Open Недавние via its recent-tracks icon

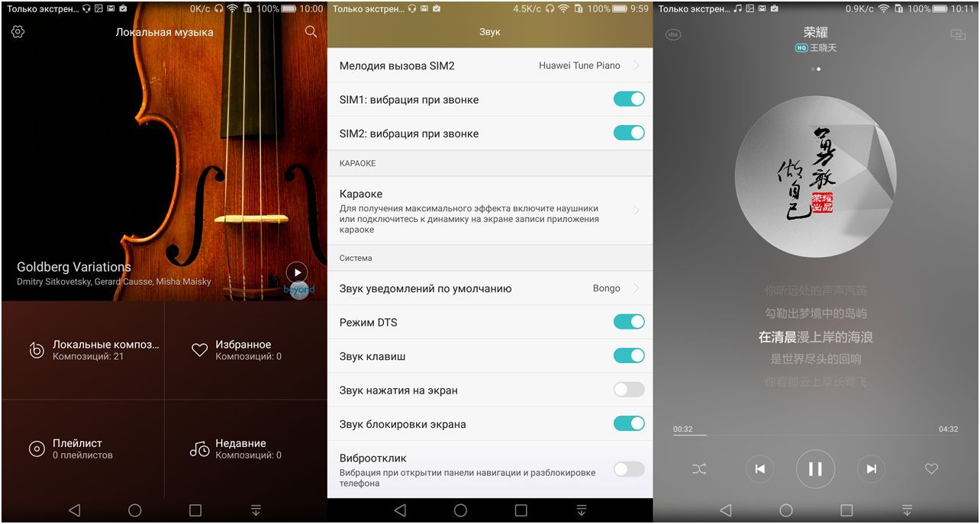click(x=198, y=448)
